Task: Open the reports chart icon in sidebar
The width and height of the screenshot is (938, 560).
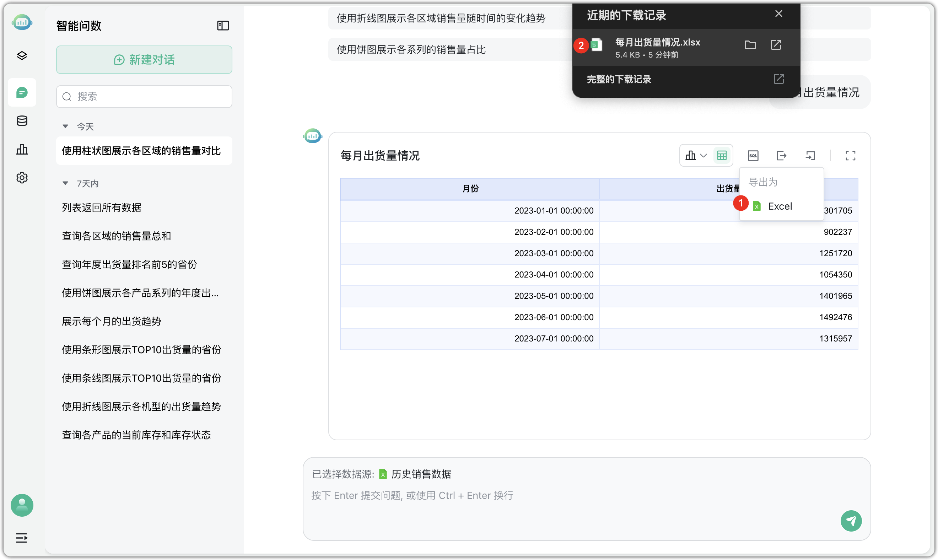Action: (22, 149)
